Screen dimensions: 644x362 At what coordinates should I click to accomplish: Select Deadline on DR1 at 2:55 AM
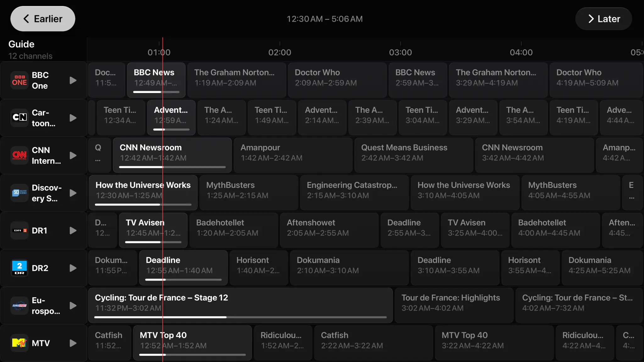tap(410, 230)
